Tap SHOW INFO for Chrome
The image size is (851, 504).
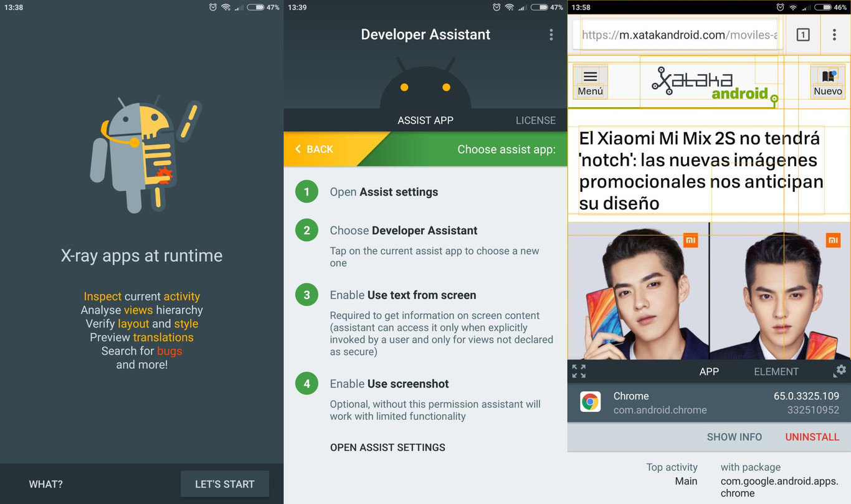tap(735, 437)
